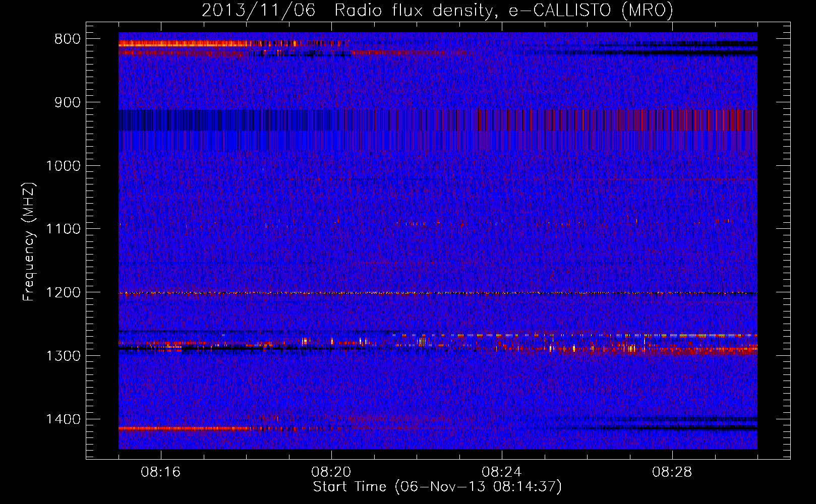
Task: Click the plot title "2013/11/06 Radio flux density, e-CALLISTO (MRO)"
Action: tap(437, 10)
